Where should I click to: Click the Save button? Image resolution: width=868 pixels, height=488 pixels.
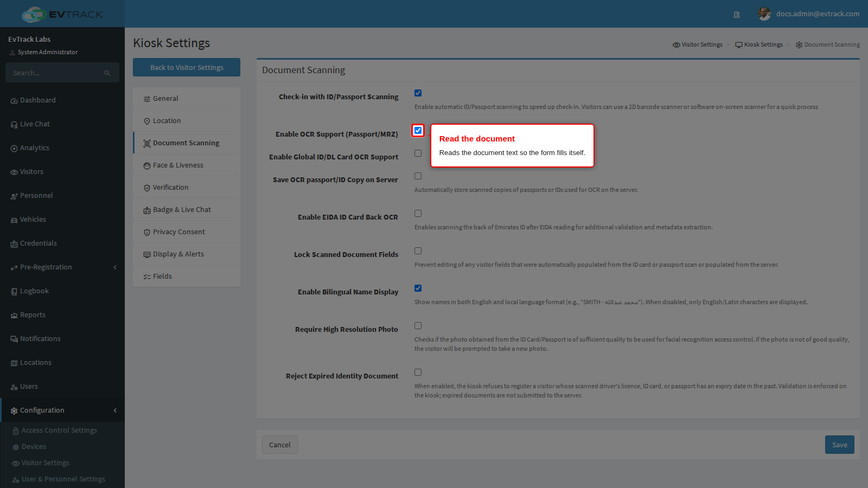[840, 445]
